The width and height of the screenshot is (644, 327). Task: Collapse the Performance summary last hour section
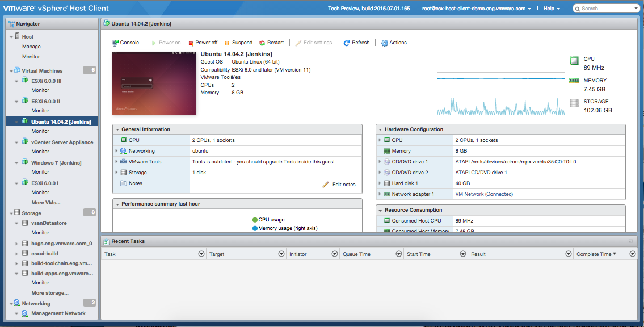tap(117, 204)
